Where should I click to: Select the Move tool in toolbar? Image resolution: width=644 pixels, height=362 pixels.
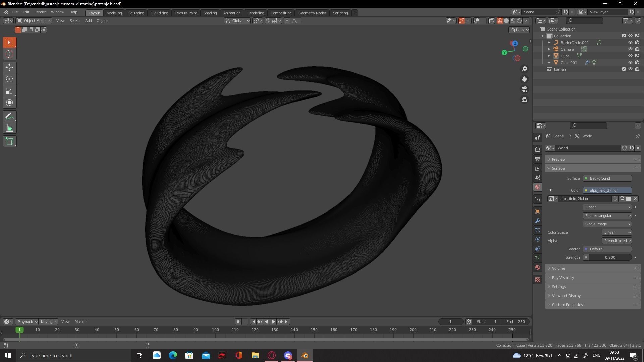point(9,67)
